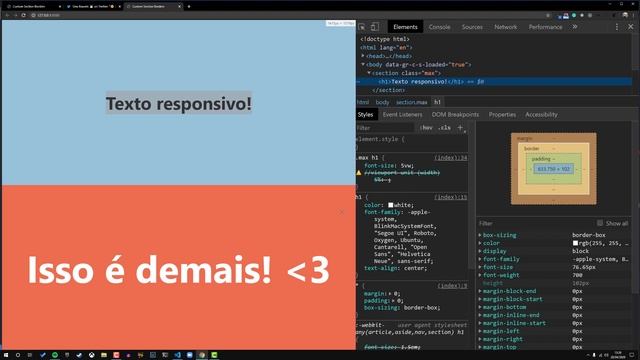Expand the color computed property
640x360 pixels.
tap(480, 243)
